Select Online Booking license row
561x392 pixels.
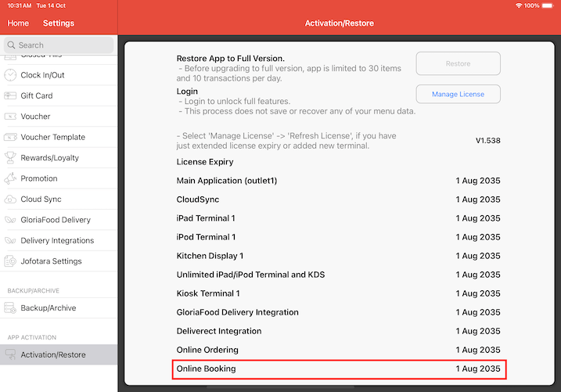[x=338, y=369]
